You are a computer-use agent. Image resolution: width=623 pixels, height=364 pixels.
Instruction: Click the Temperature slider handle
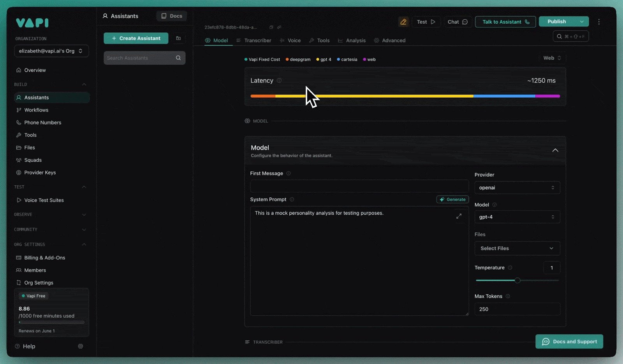coord(517,280)
